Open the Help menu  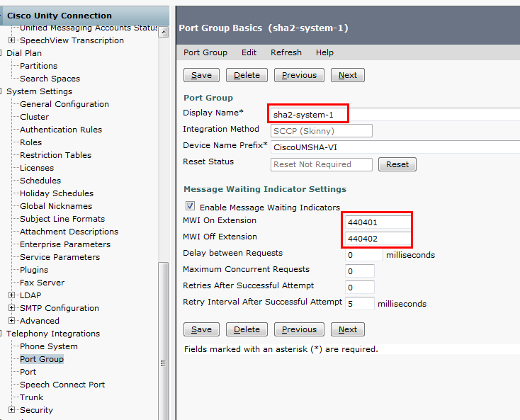click(324, 52)
